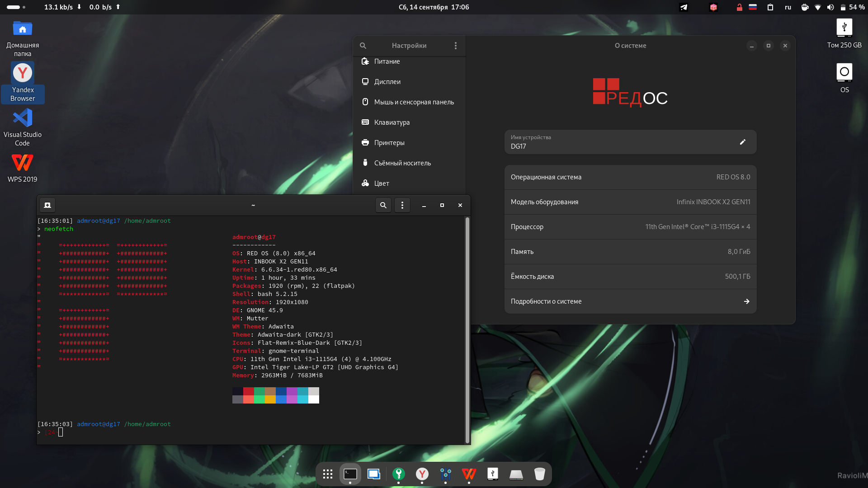Viewport: 868px width, 488px height.
Task: Click the Telegram tray icon
Action: 684,7
